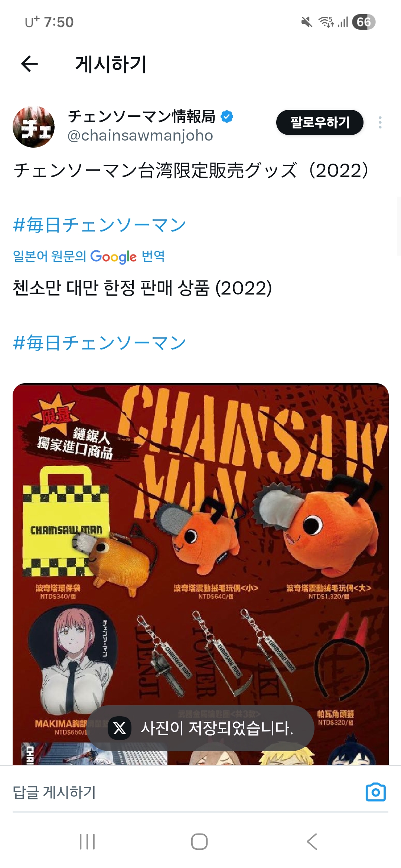Open the @chainsawmanjoho handle
The height and width of the screenshot is (868, 401).
140,136
